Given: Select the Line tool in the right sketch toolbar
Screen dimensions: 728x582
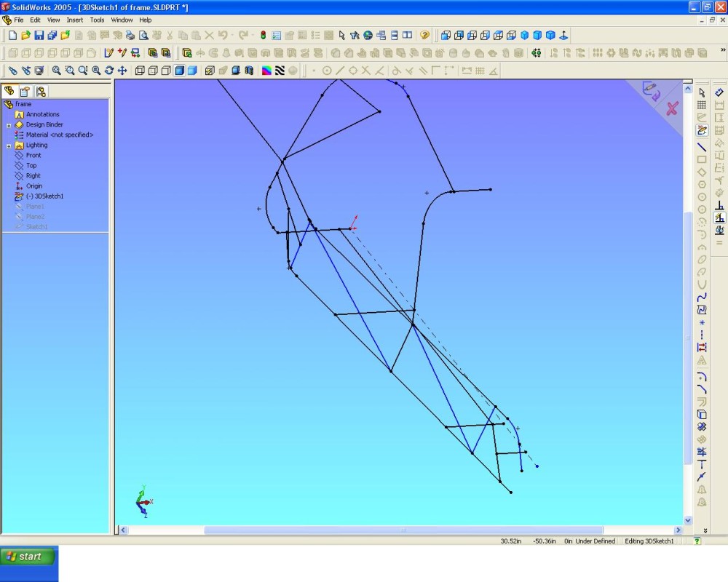Looking at the screenshot, I should (702, 147).
